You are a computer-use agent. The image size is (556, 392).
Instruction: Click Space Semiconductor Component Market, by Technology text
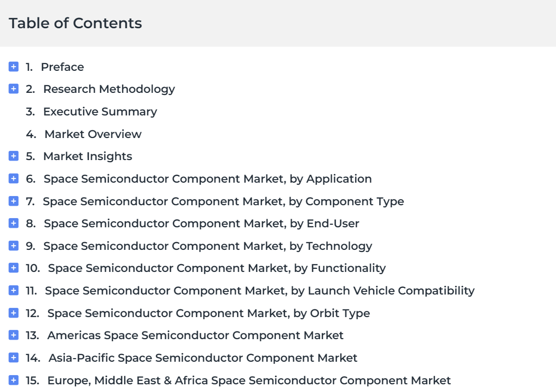[208, 246]
